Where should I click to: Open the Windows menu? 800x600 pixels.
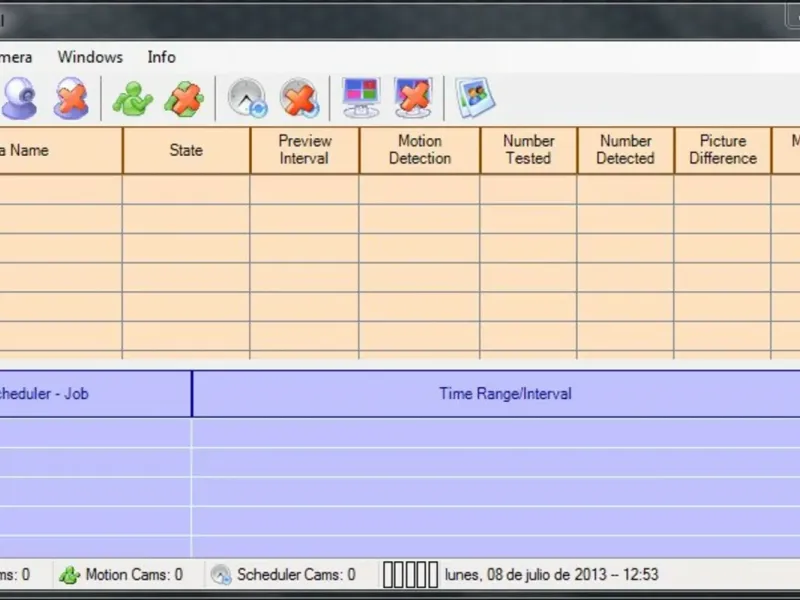[x=90, y=57]
